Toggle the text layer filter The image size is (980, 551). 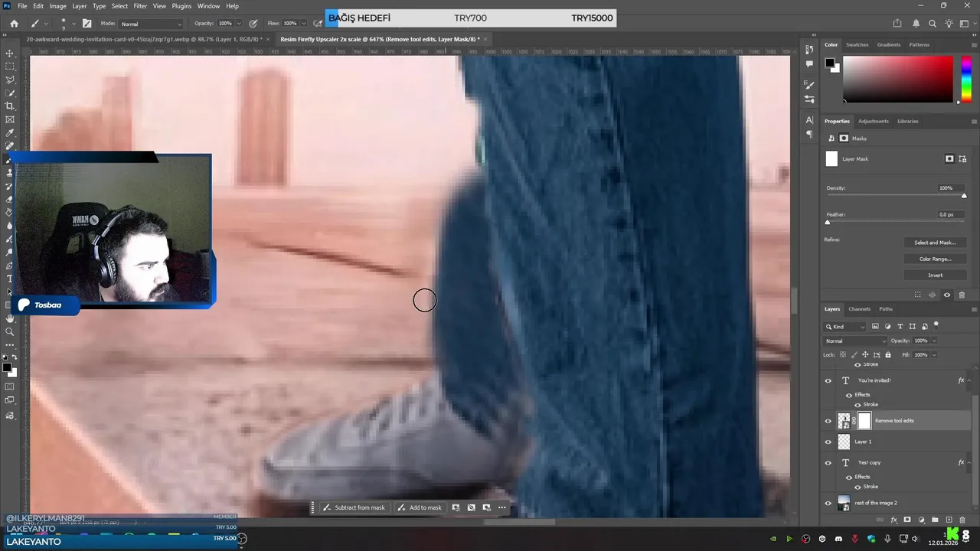[x=900, y=327]
